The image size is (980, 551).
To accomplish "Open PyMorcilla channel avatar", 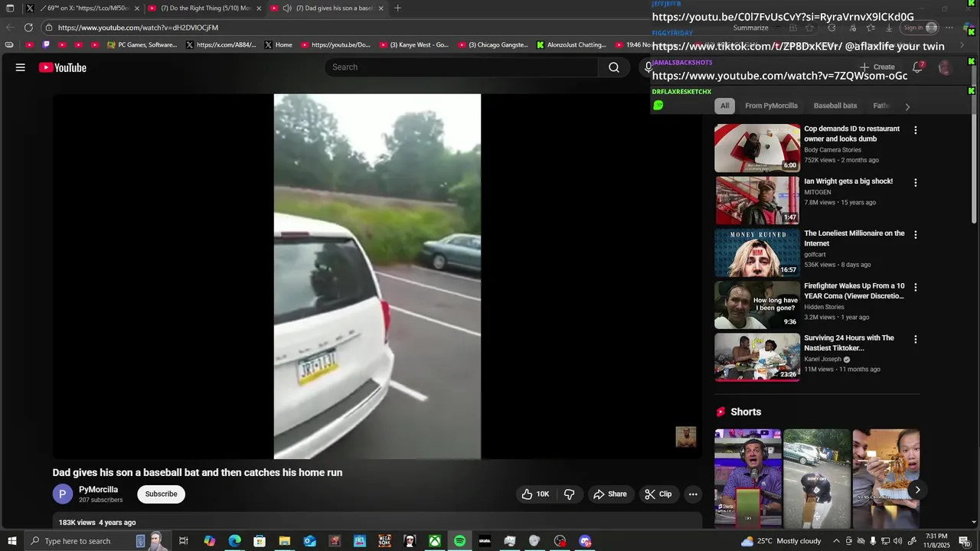I will pos(62,494).
